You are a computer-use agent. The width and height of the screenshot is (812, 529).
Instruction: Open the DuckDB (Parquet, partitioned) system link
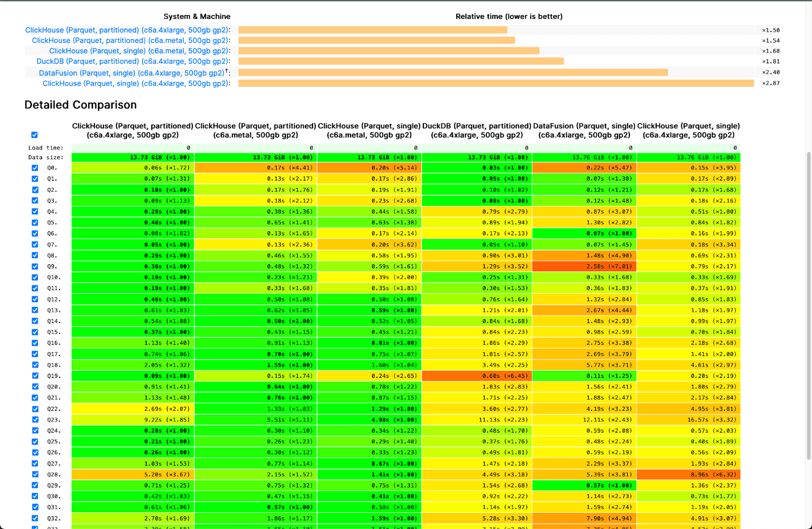point(132,61)
